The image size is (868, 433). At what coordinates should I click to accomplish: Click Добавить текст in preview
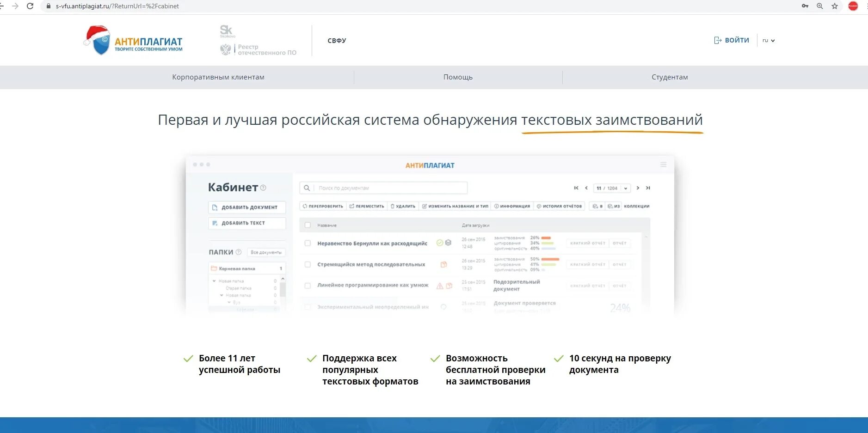pos(247,223)
